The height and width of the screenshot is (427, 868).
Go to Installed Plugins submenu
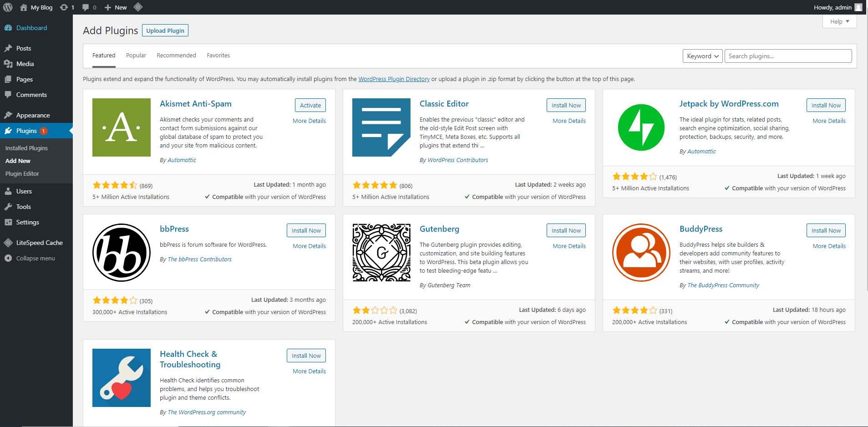coord(26,148)
